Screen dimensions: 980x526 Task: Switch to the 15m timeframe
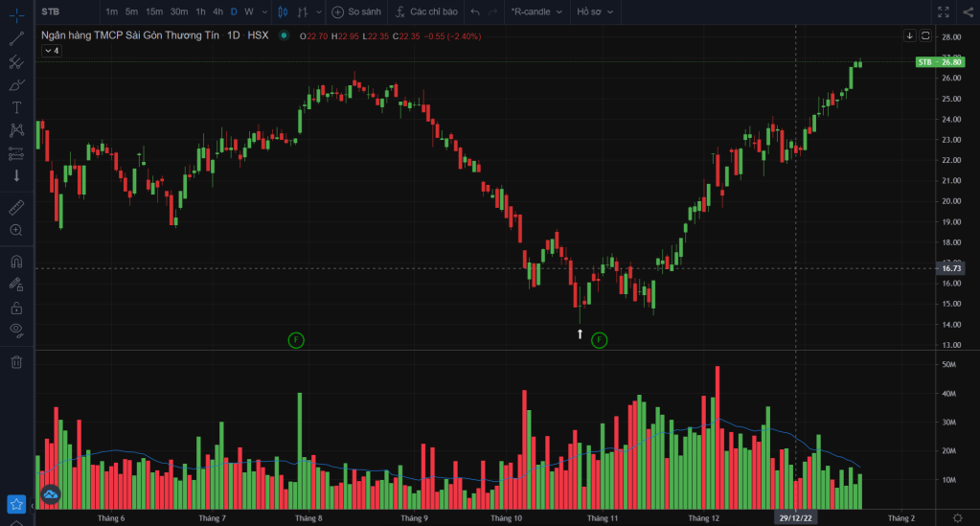coord(153,11)
